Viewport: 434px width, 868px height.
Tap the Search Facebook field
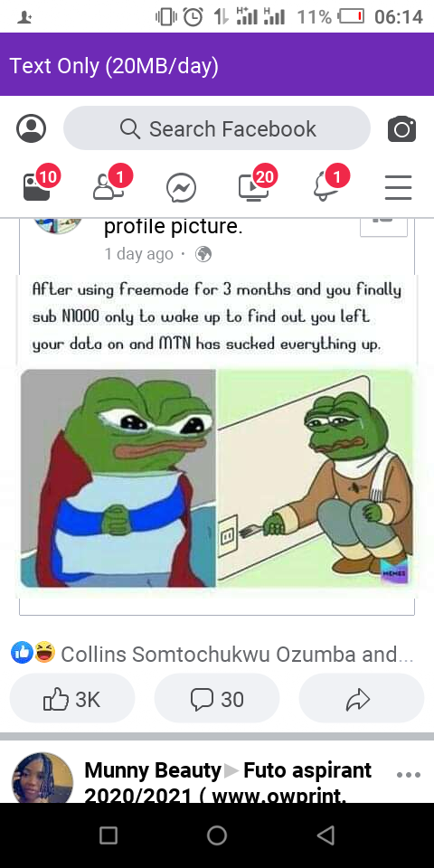click(x=216, y=128)
